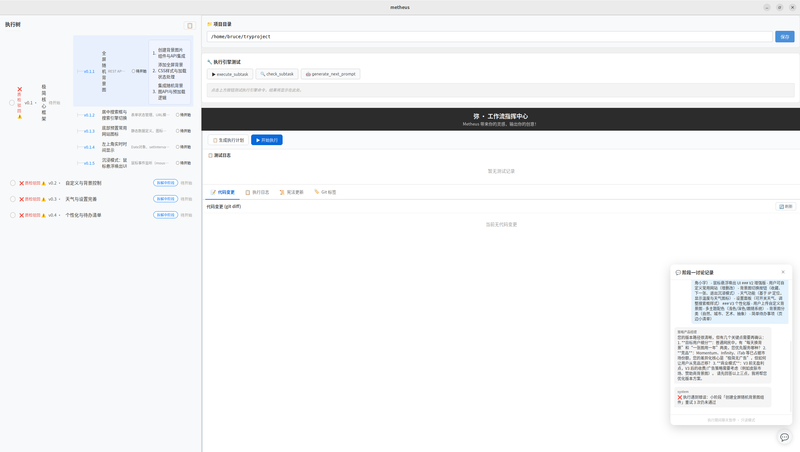The image size is (800, 452).
Task: Switch to the Git 标签 tab
Action: (x=325, y=192)
